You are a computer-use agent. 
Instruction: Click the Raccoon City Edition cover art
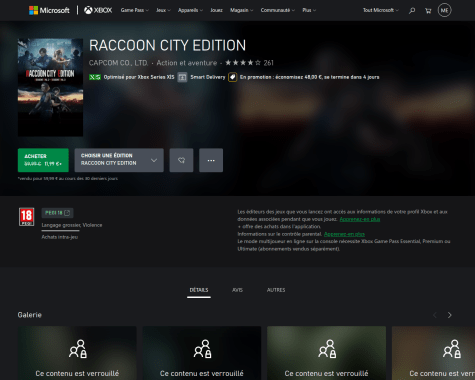click(50, 87)
